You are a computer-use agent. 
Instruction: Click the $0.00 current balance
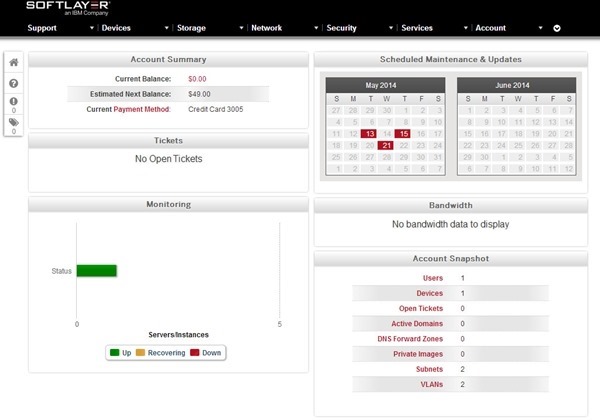click(x=197, y=79)
